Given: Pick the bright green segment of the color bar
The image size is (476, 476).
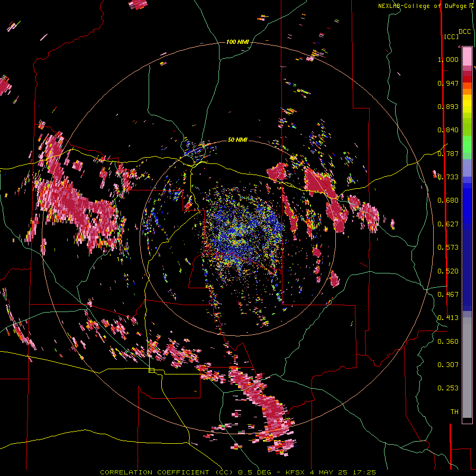Looking at the screenshot, I should 467,144.
